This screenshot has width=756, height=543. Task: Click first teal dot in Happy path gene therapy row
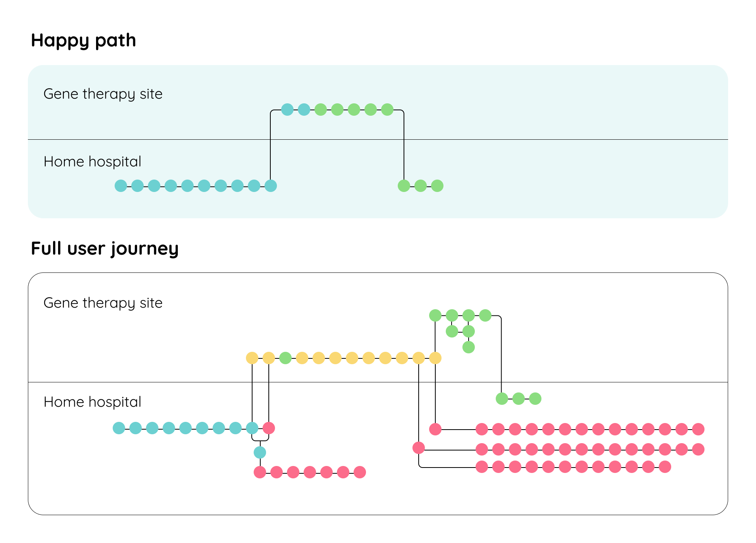(287, 110)
